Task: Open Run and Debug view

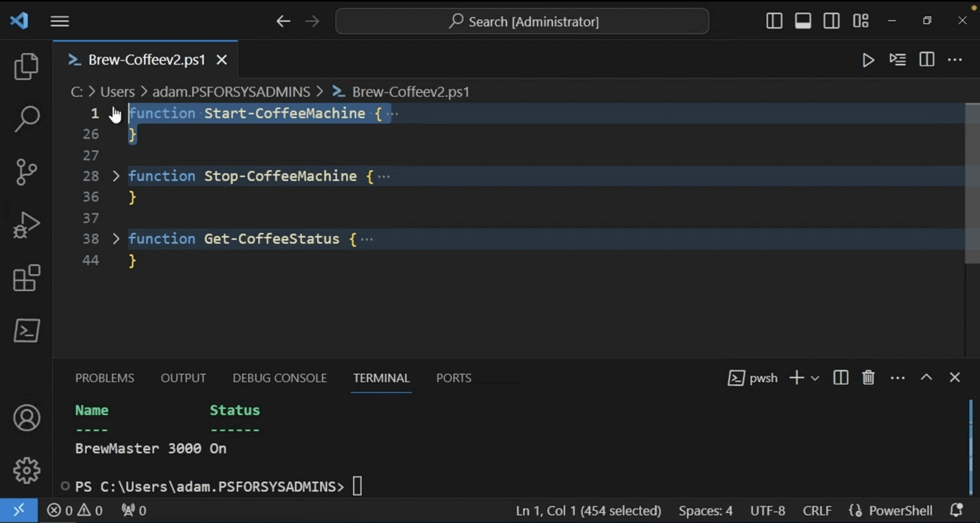Action: coord(26,225)
